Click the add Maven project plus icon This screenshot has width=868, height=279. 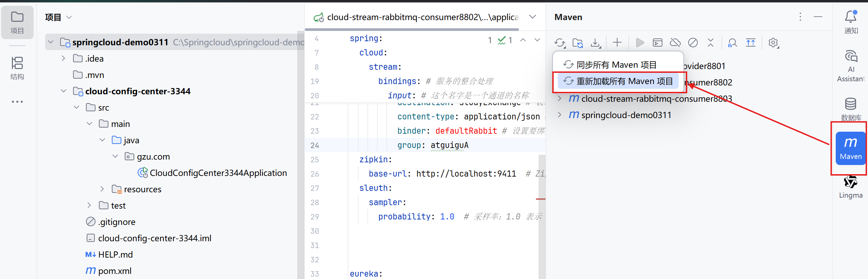click(617, 43)
